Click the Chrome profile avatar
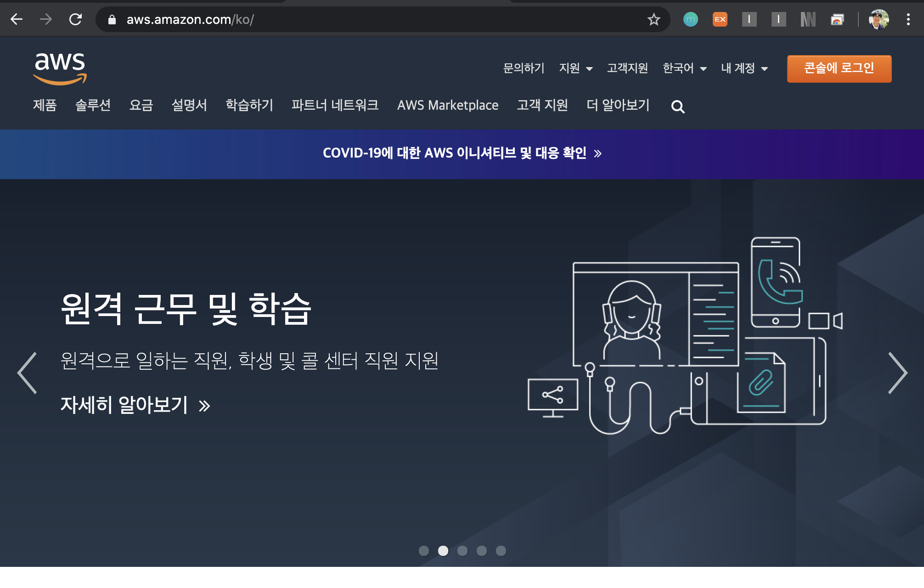Image resolution: width=924 pixels, height=588 pixels. pos(879,19)
